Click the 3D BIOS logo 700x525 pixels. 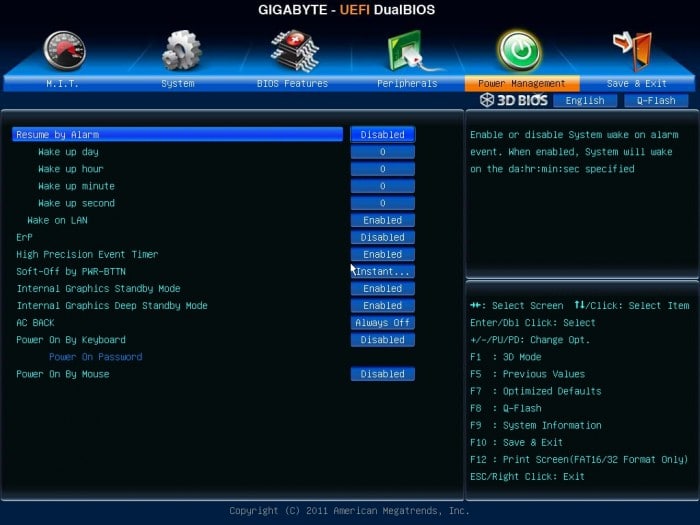(514, 100)
